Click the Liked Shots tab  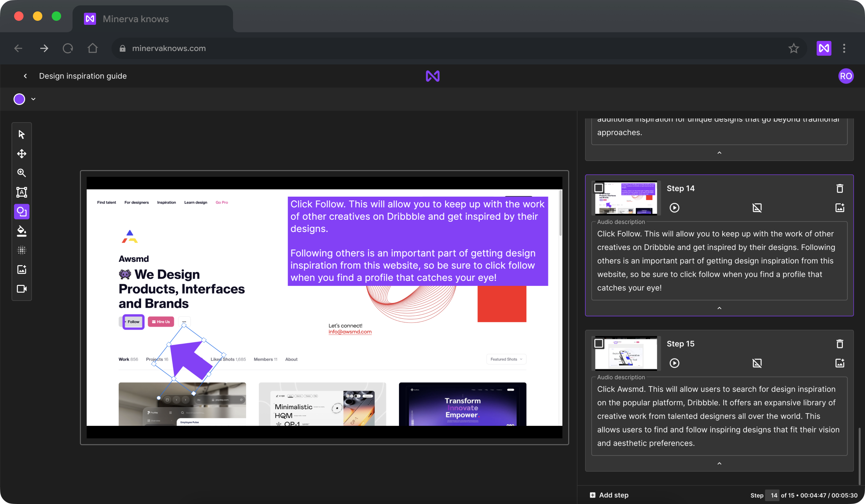click(228, 359)
